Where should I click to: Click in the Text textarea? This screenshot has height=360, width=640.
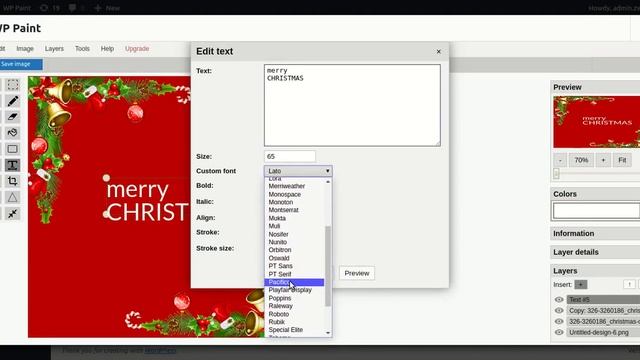point(352,105)
